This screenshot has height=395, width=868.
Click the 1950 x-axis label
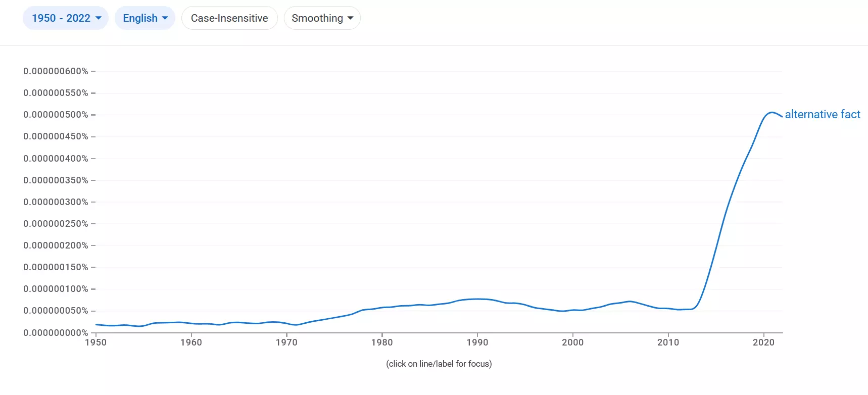pyautogui.click(x=96, y=342)
